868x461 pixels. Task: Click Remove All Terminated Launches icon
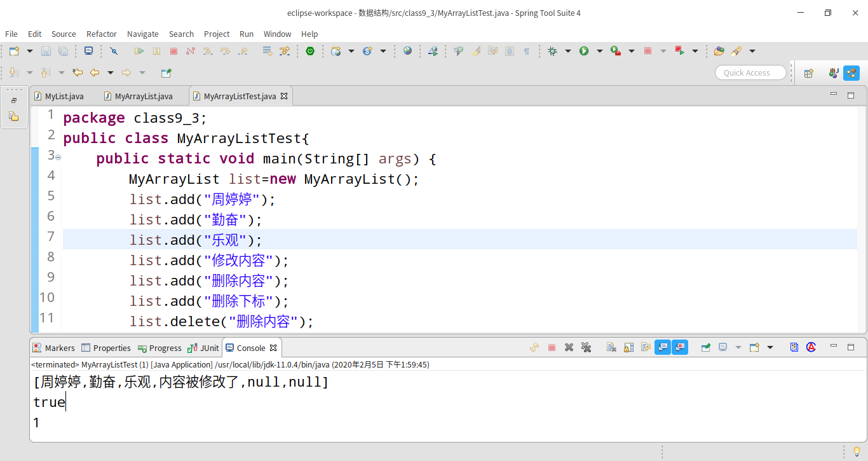(x=586, y=347)
